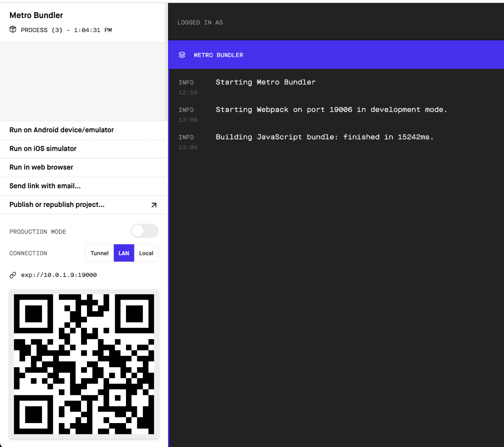Click the link chain icon beside exp URL
504x447 pixels.
coord(13,275)
